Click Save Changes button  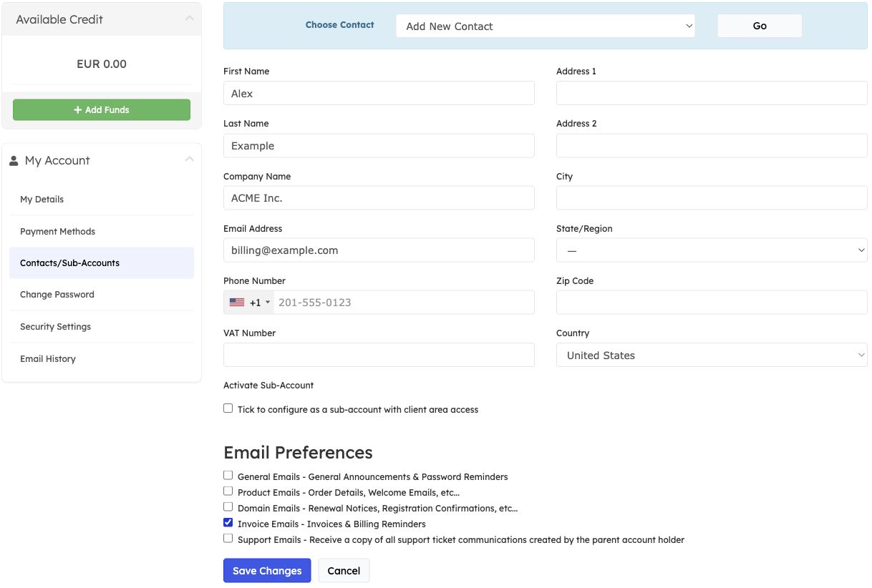coord(267,571)
